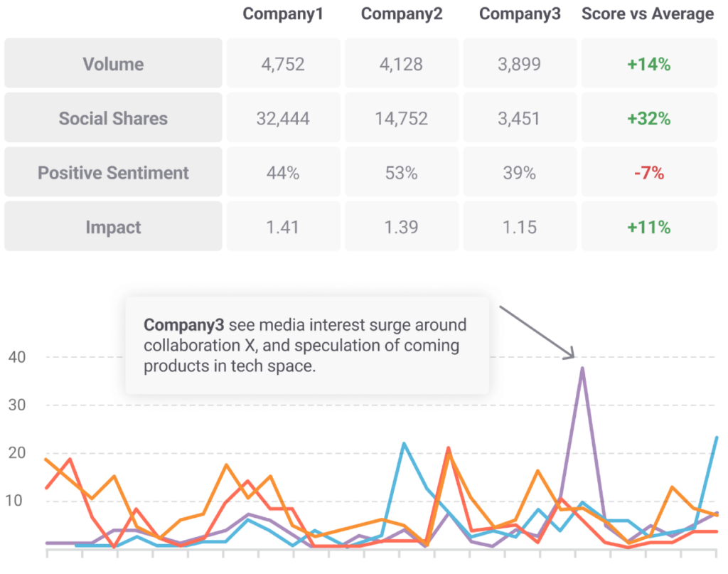Open the Company3 media surge annotation box
Viewport: 728px width, 574px height.
[307, 346]
